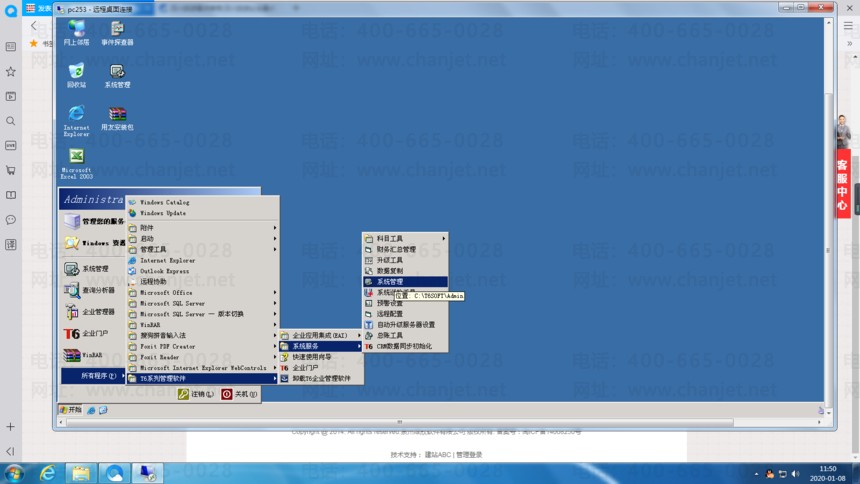
Task: Open Windows 资源管理器 pinned item
Action: click(93, 243)
